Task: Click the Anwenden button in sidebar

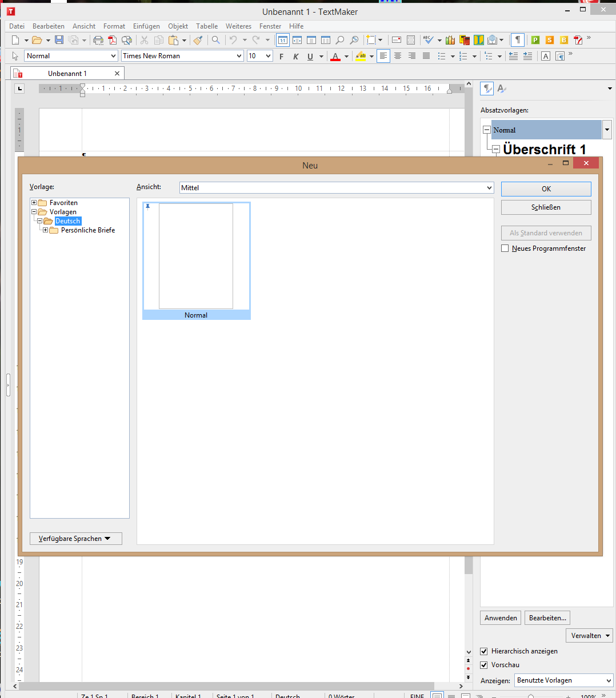Action: tap(501, 618)
